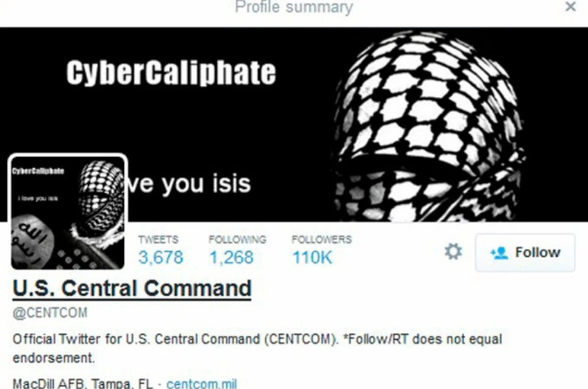Click the Official Twitter bio text
Image resolution: width=588 pixels, height=389 pixels.
pos(257,348)
